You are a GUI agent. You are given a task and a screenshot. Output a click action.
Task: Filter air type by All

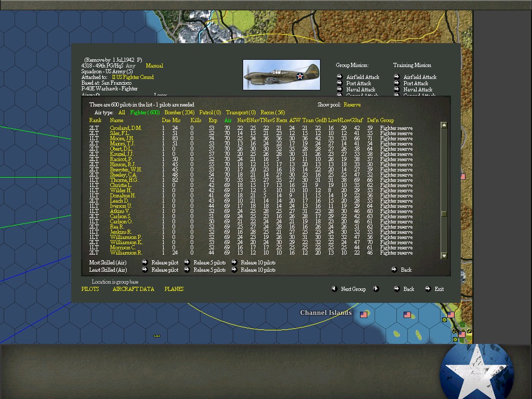coord(122,113)
